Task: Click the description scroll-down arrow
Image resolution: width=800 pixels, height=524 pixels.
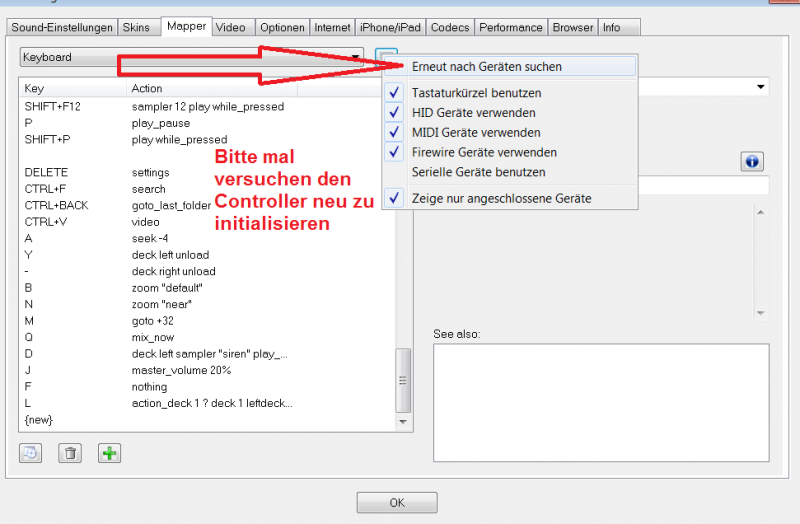Action: [x=761, y=313]
